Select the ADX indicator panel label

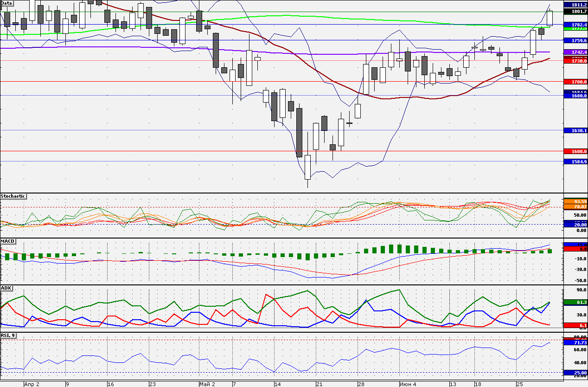pos(6,288)
